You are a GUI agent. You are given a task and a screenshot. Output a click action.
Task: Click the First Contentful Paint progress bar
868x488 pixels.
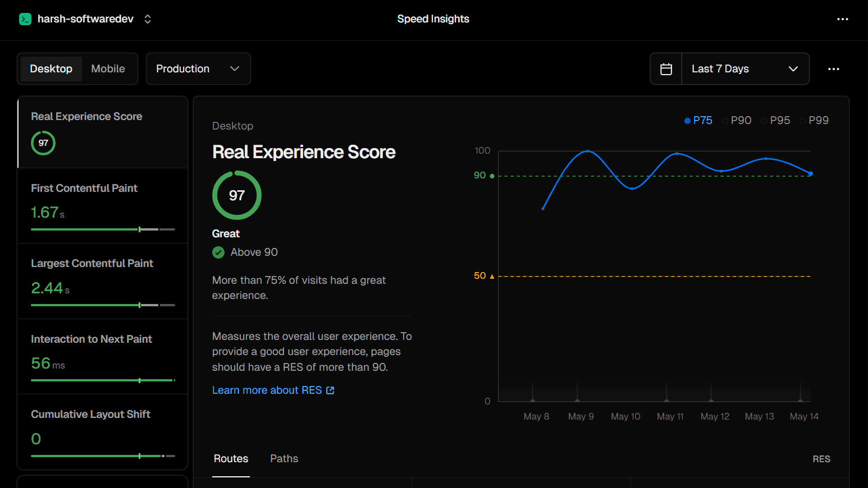tap(103, 229)
